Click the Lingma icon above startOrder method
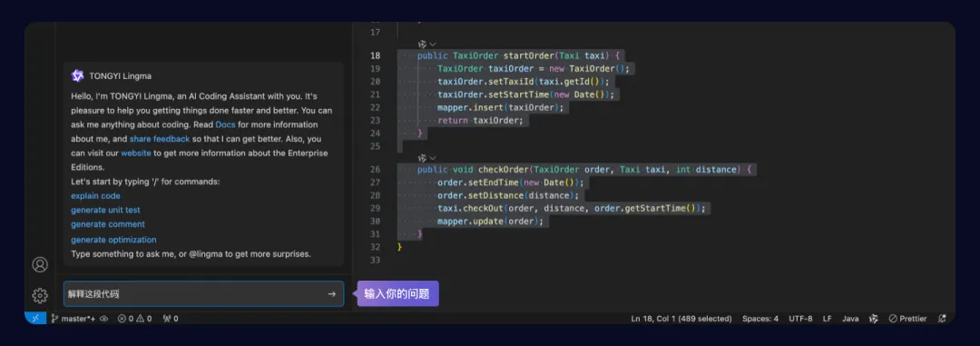Viewport: 980px width, 346px height. (422, 44)
